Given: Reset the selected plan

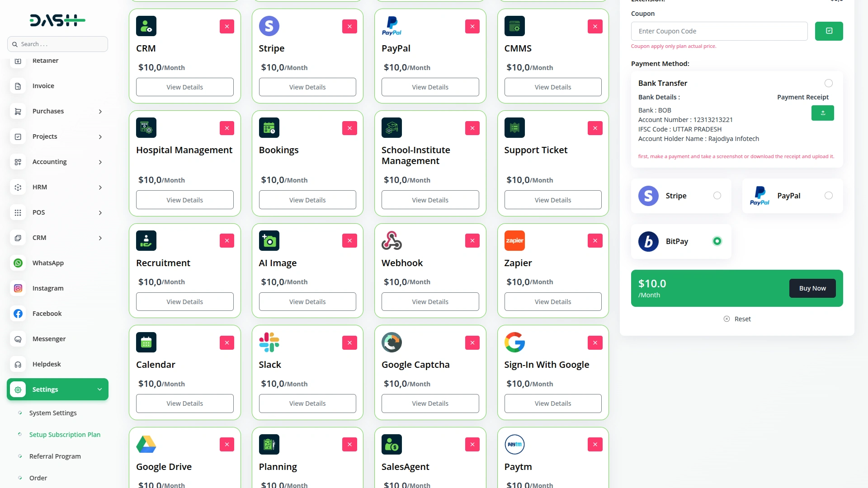Looking at the screenshot, I should pos(737,319).
